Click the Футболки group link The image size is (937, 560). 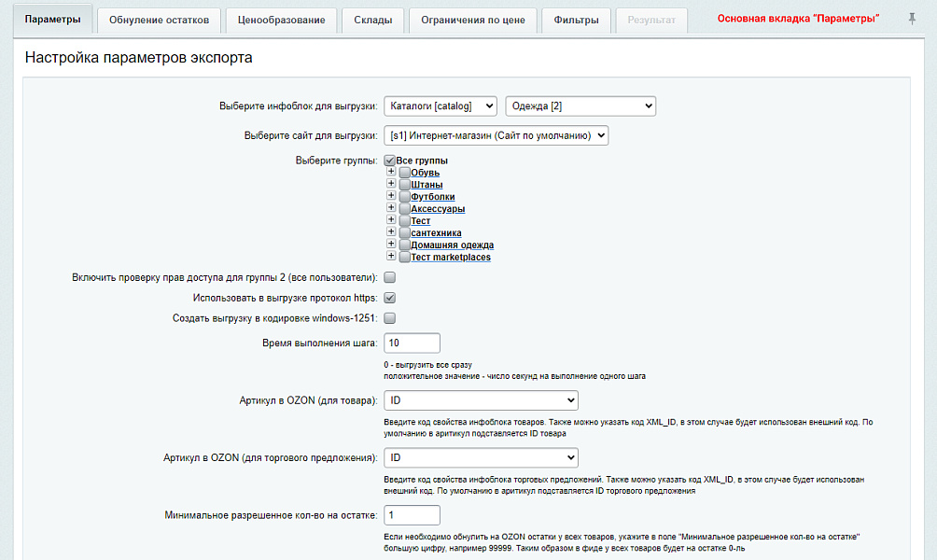[433, 197]
